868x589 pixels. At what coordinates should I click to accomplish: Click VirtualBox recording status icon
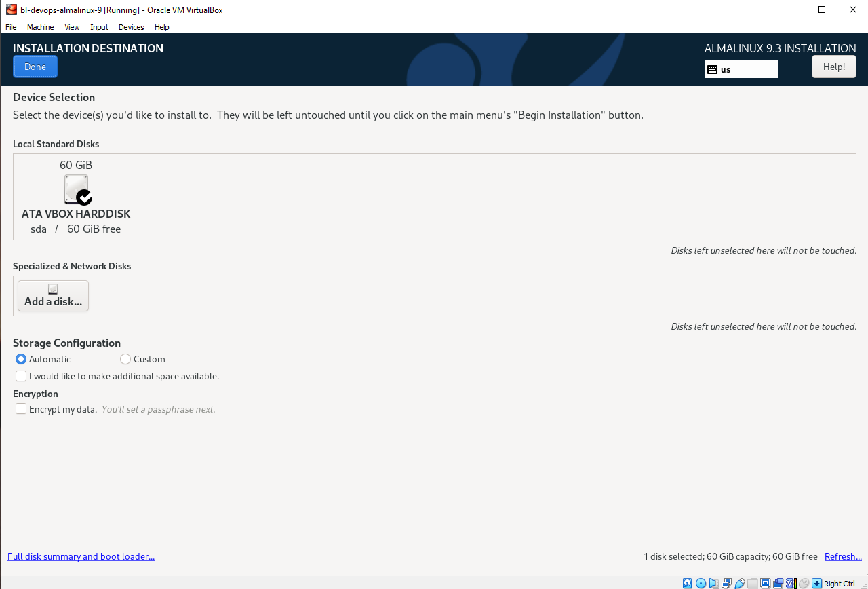[778, 583]
